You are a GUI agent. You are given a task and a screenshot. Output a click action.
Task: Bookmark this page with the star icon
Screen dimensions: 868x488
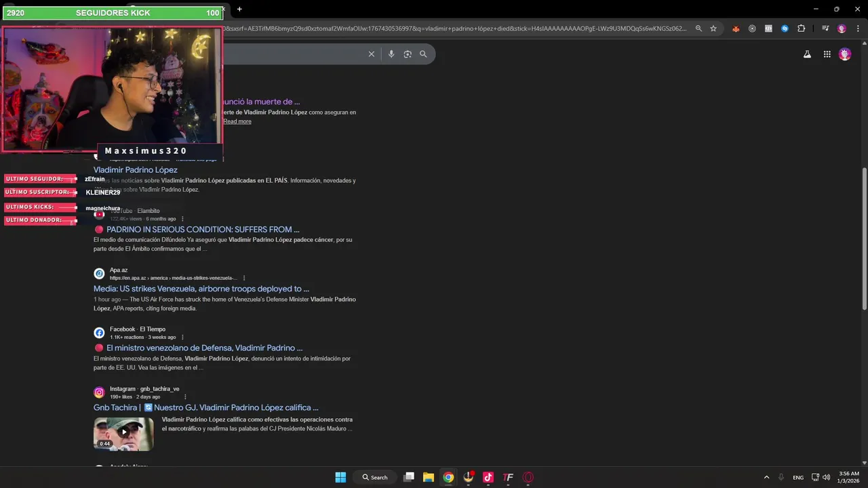point(713,28)
